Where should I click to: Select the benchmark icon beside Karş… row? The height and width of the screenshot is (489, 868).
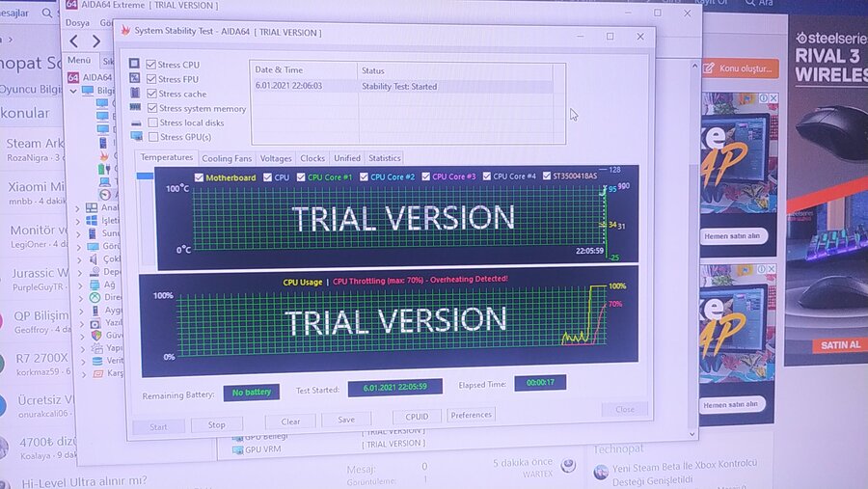point(97,373)
